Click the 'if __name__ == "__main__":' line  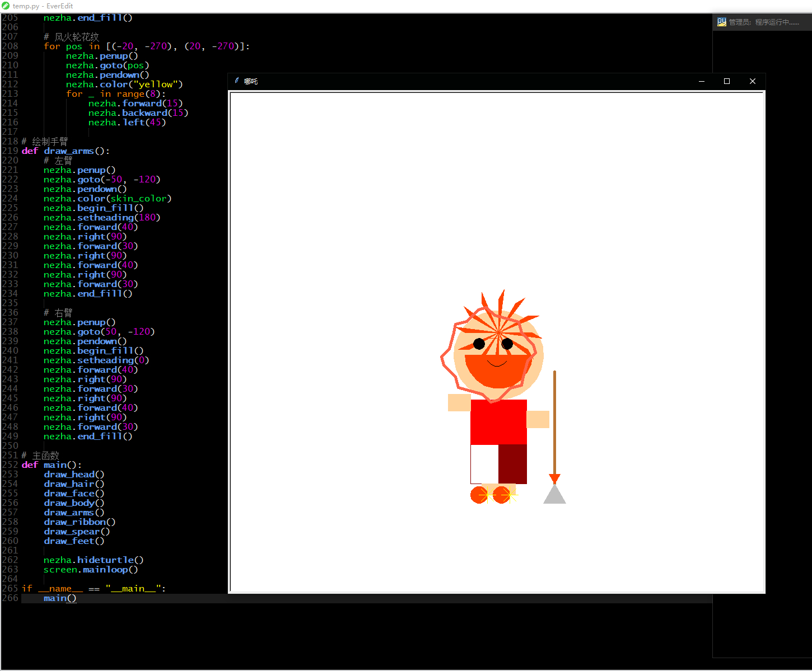[x=94, y=589]
